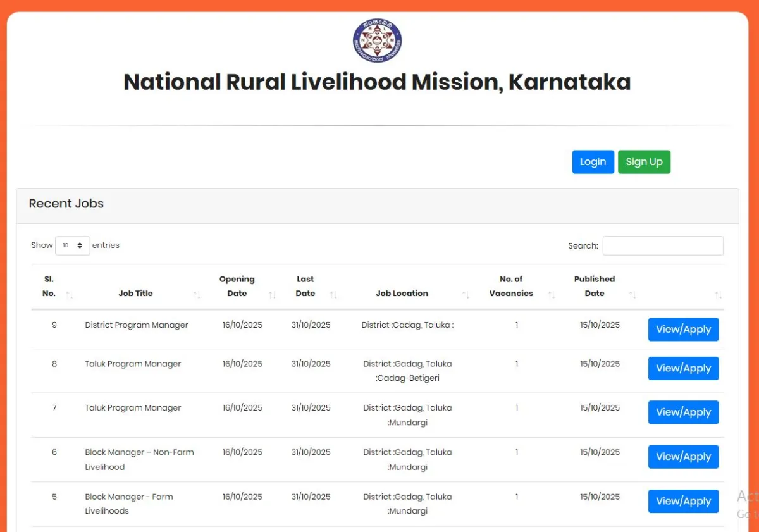This screenshot has height=532, width=759.
Task: Open the Show entries count dropdown
Action: (73, 245)
